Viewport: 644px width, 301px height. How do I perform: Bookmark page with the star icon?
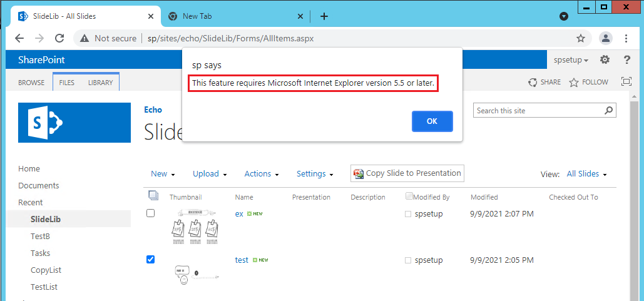coord(580,39)
